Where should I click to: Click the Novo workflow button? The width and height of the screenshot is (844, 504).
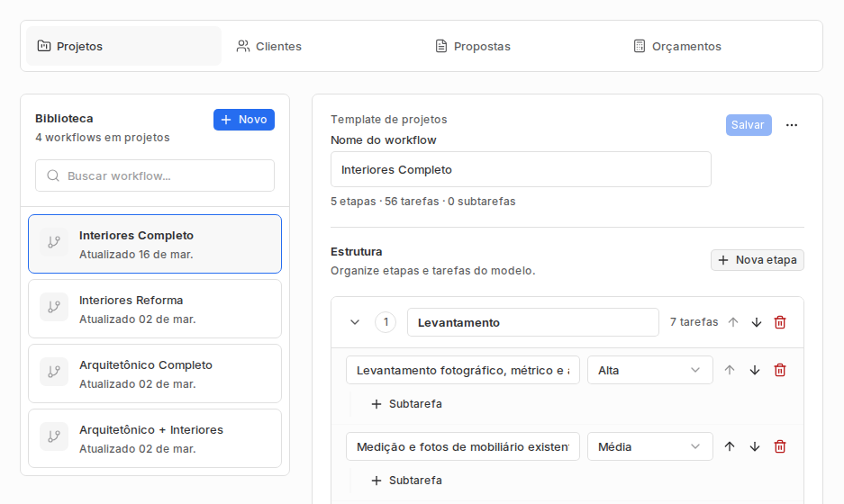pyautogui.click(x=244, y=120)
